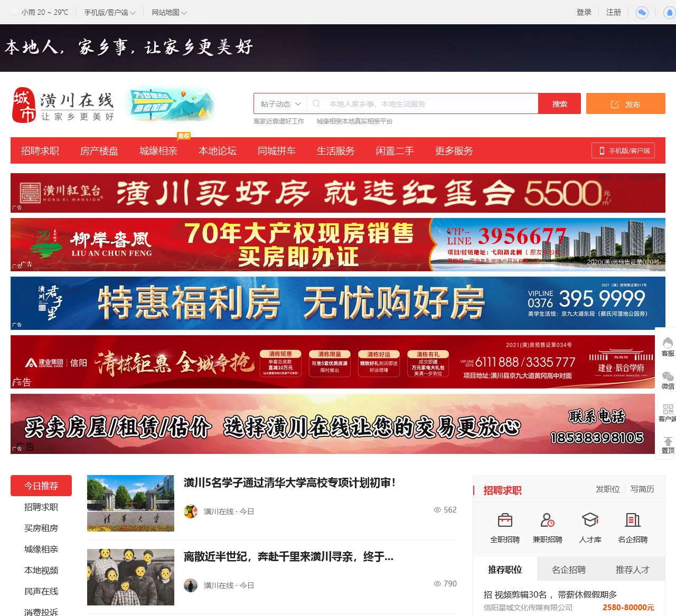
Task: Open 同城拼车 navigation item
Action: point(277,151)
